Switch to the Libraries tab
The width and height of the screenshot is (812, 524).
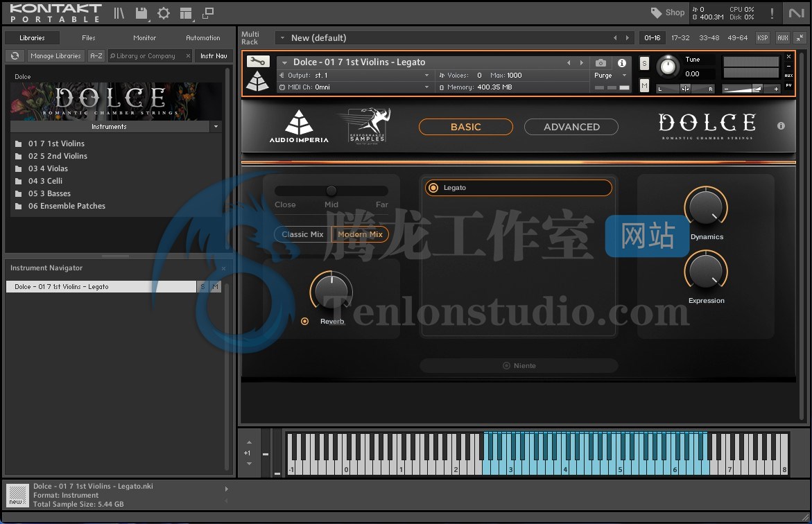pos(32,38)
